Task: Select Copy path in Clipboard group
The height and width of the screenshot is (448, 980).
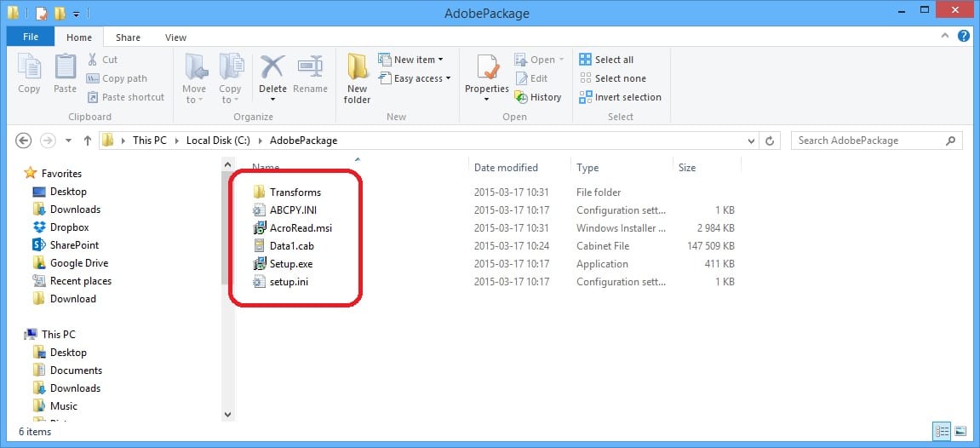Action: pyautogui.click(x=117, y=78)
